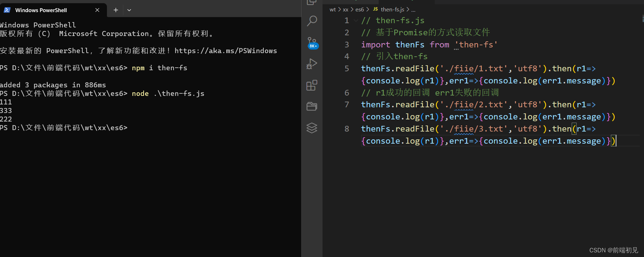
Task: Click the last PowerShell prompt line
Action: 63,128
